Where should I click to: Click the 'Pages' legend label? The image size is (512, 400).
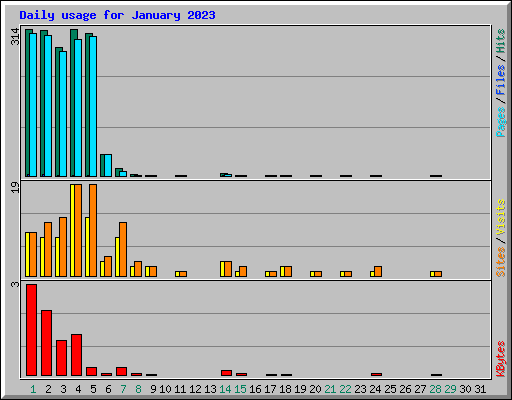click(500, 122)
